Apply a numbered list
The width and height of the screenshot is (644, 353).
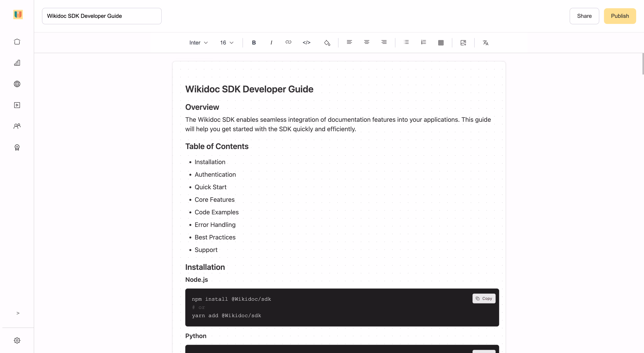pos(423,42)
